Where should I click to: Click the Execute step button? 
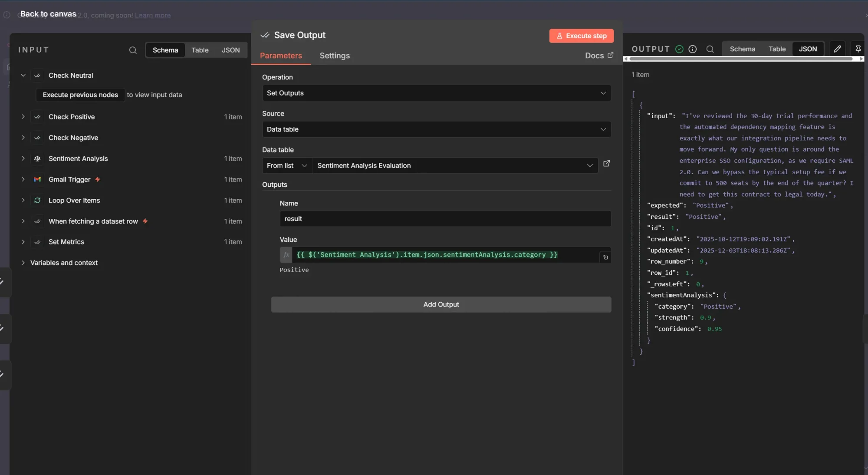(582, 36)
